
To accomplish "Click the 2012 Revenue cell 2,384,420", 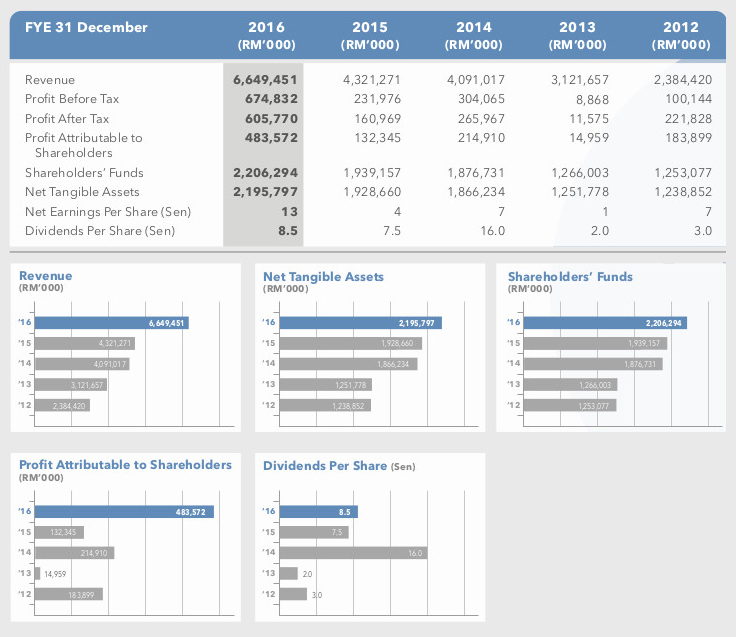I will [x=683, y=80].
